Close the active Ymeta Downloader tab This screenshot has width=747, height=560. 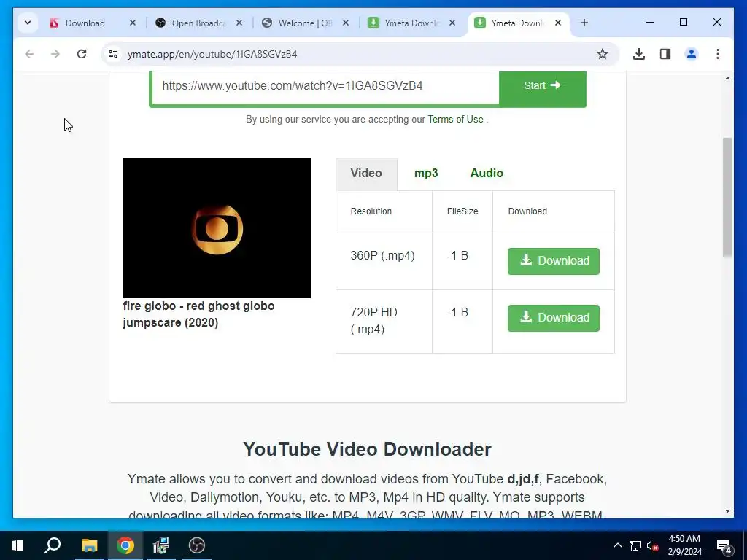point(558,23)
